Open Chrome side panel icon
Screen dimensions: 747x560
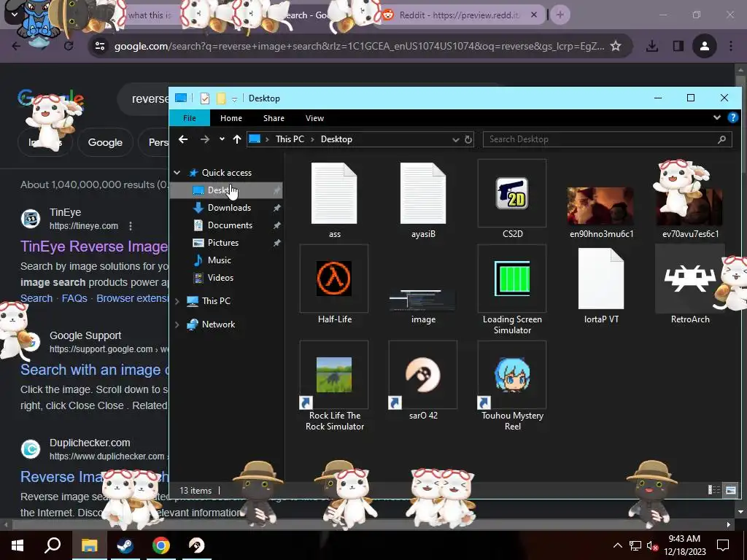click(x=678, y=46)
